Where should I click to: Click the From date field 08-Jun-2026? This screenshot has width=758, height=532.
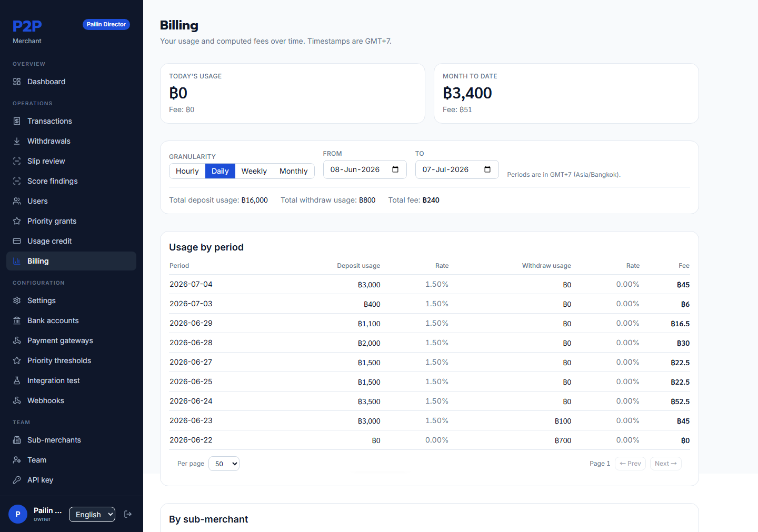[x=365, y=169]
